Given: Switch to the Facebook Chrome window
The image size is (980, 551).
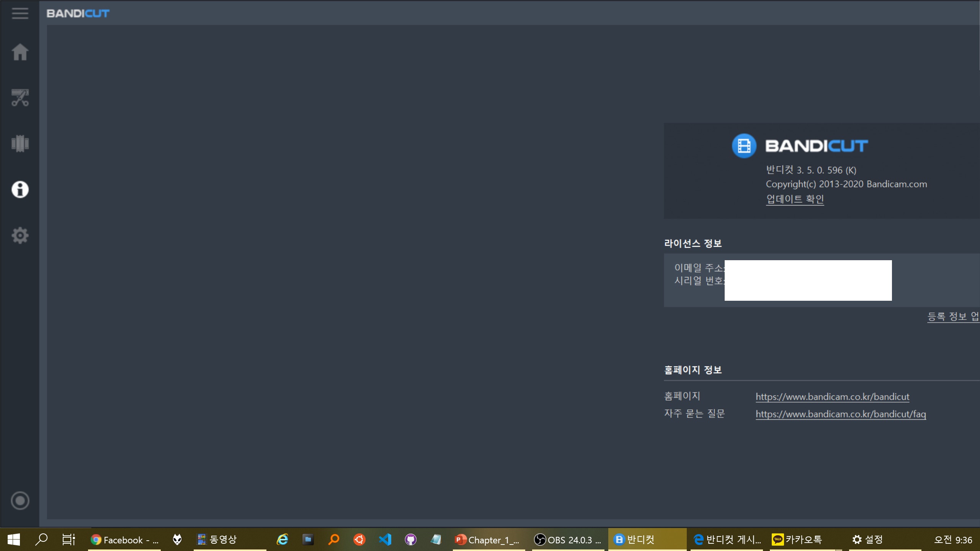Looking at the screenshot, I should [125, 540].
